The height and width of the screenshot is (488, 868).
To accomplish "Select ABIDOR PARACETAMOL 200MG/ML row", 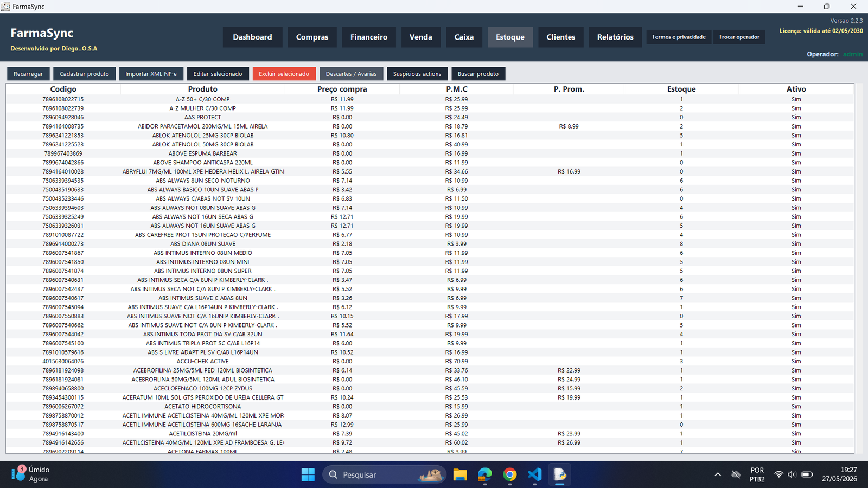I will tap(430, 126).
